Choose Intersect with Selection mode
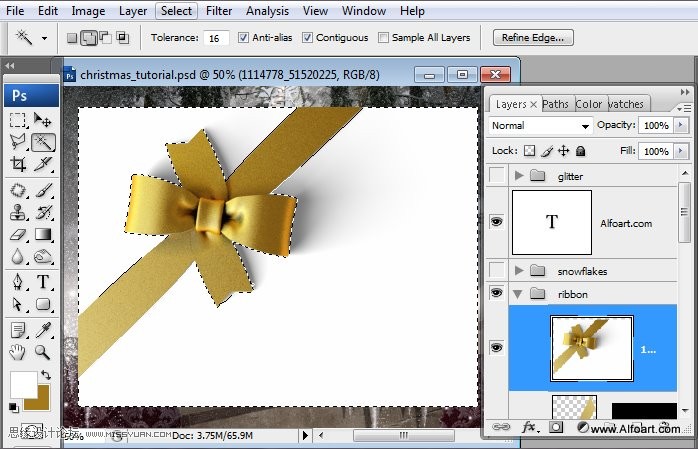 pos(122,38)
